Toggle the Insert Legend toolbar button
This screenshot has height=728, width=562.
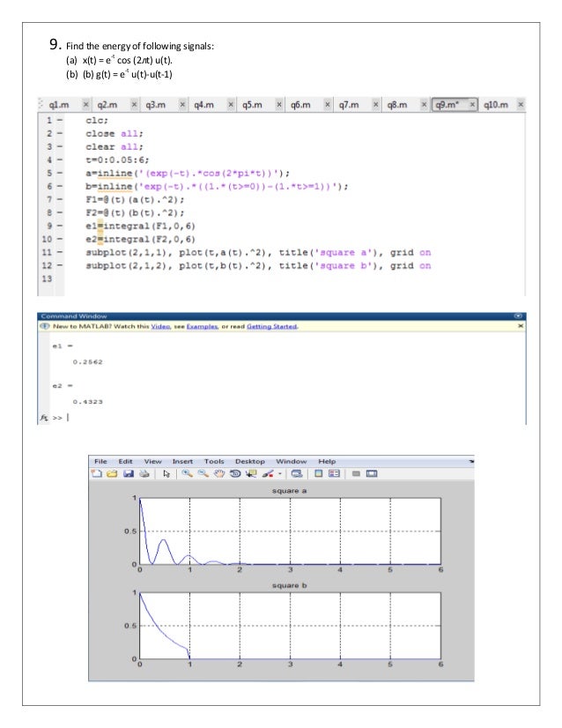pyautogui.click(x=334, y=473)
